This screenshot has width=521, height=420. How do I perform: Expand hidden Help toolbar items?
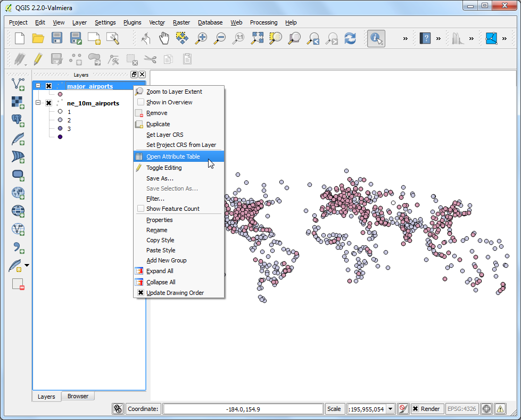coord(439,38)
